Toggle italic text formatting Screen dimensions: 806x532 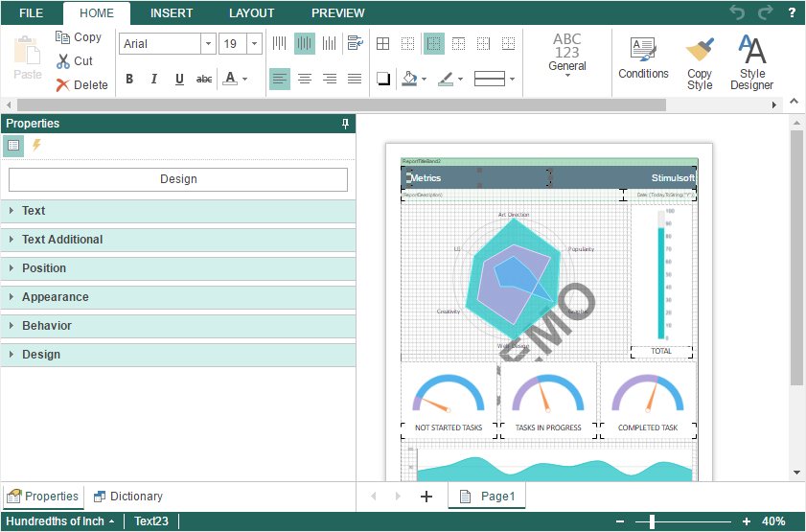(x=153, y=80)
